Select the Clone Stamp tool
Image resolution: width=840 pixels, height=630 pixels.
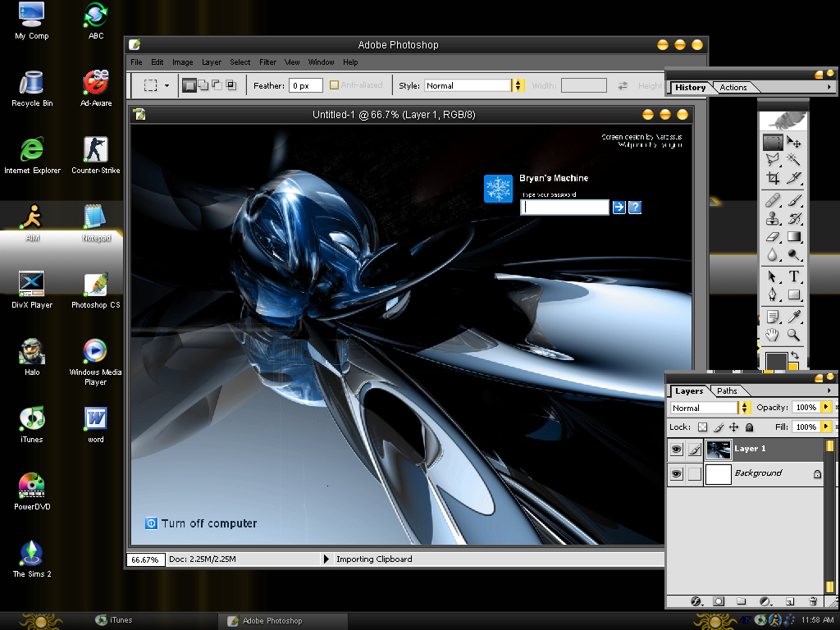[772, 218]
